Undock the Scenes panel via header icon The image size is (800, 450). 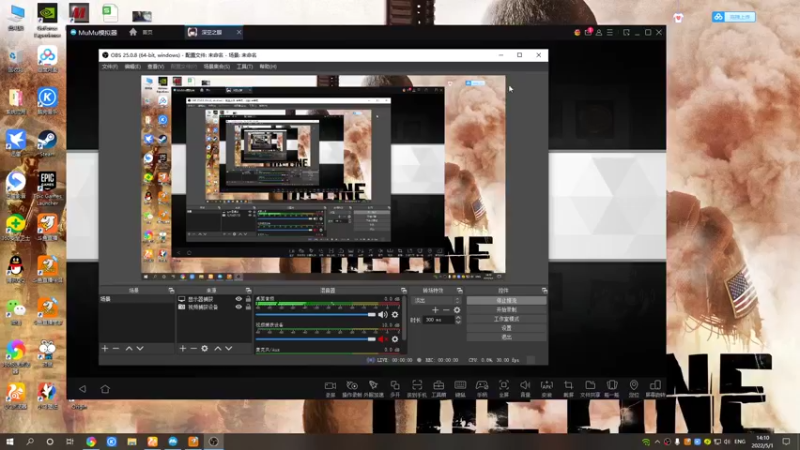[x=171, y=290]
